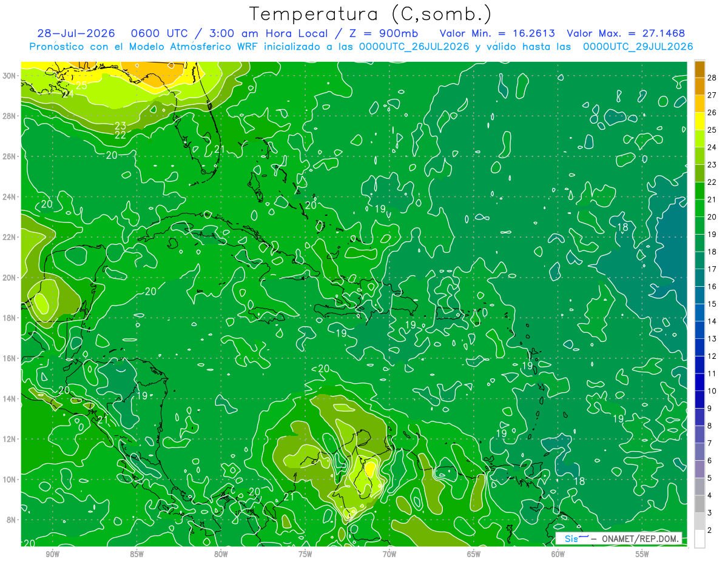The width and height of the screenshot is (728, 562).
Task: Click the "20N" latitude axis label
Action: pyautogui.click(x=10, y=278)
